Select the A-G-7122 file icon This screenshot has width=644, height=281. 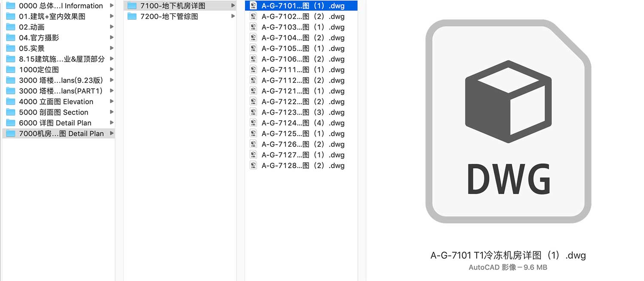[x=254, y=102]
